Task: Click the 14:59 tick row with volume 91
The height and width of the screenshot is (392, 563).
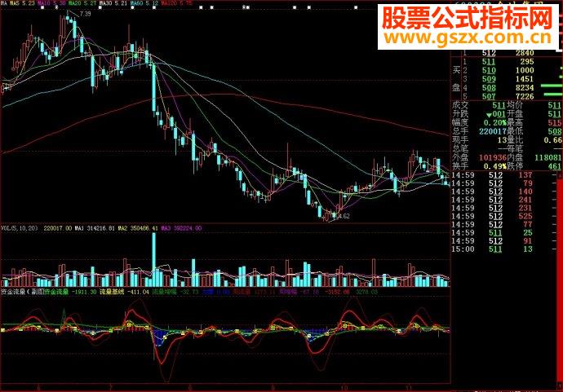Action: point(492,241)
